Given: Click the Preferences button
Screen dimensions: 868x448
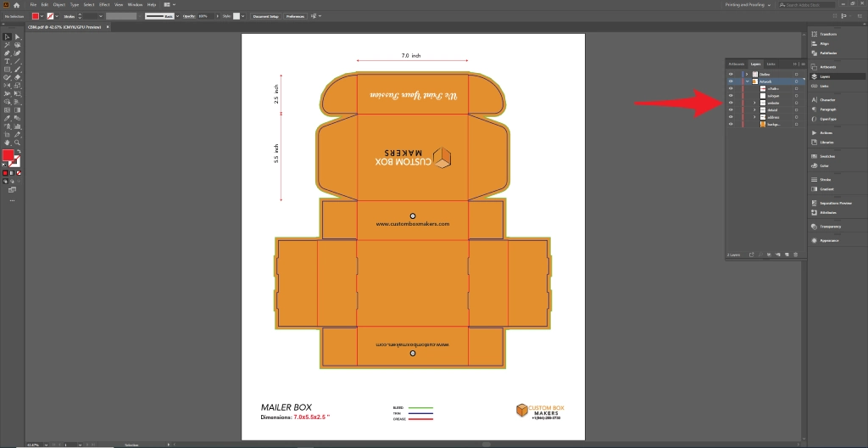Looking at the screenshot, I should (x=295, y=16).
